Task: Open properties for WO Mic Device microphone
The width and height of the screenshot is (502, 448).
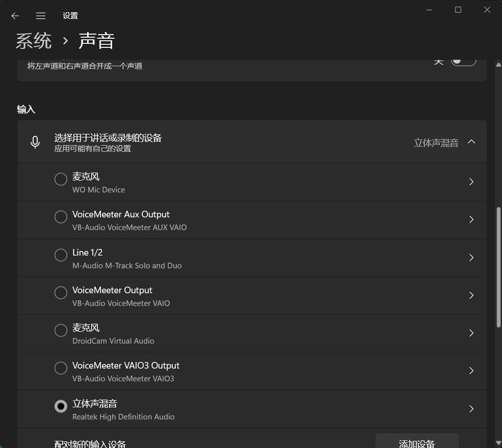Action: [x=471, y=182]
